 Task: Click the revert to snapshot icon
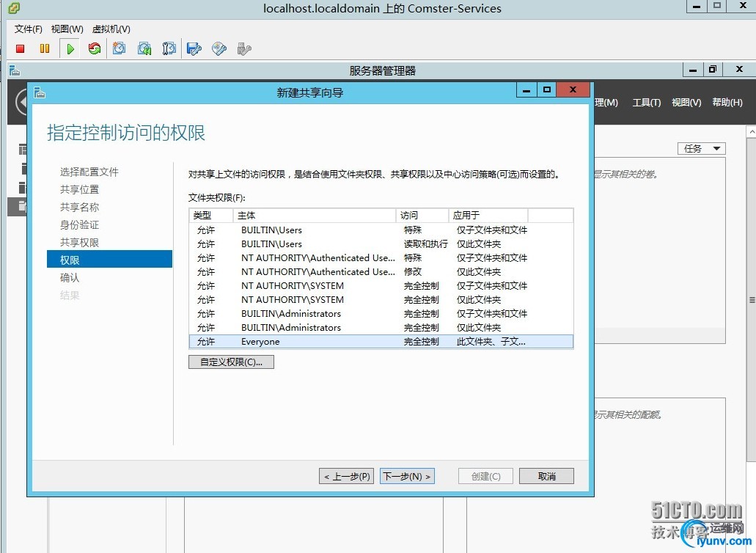click(144, 48)
